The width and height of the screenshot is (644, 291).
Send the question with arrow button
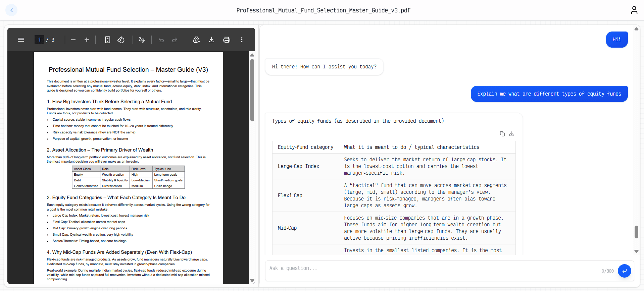(624, 271)
